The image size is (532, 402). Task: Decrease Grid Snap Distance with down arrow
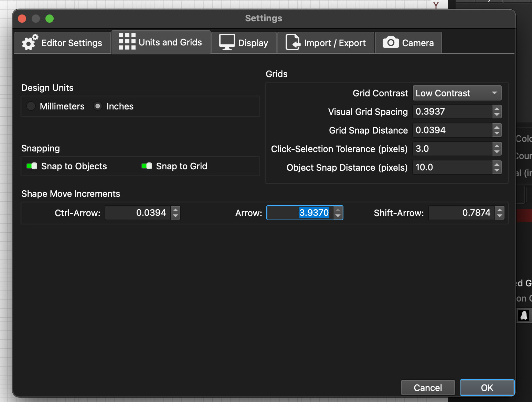[x=497, y=133]
